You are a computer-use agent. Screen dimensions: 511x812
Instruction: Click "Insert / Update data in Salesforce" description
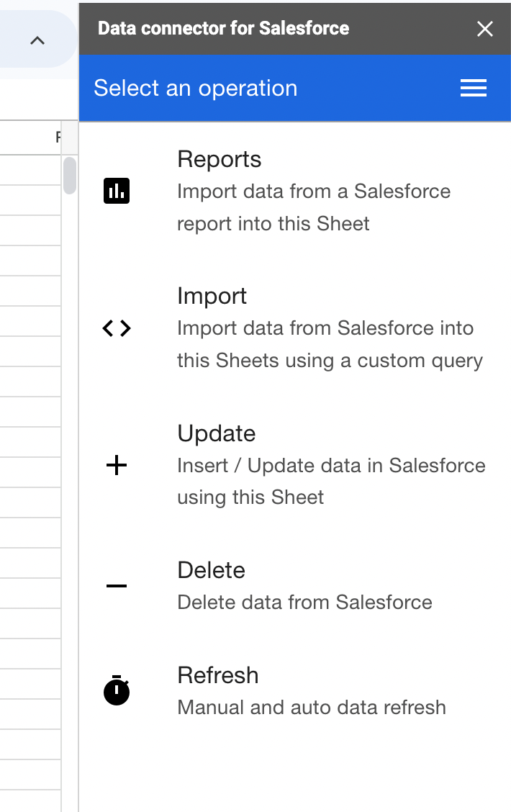click(x=331, y=465)
